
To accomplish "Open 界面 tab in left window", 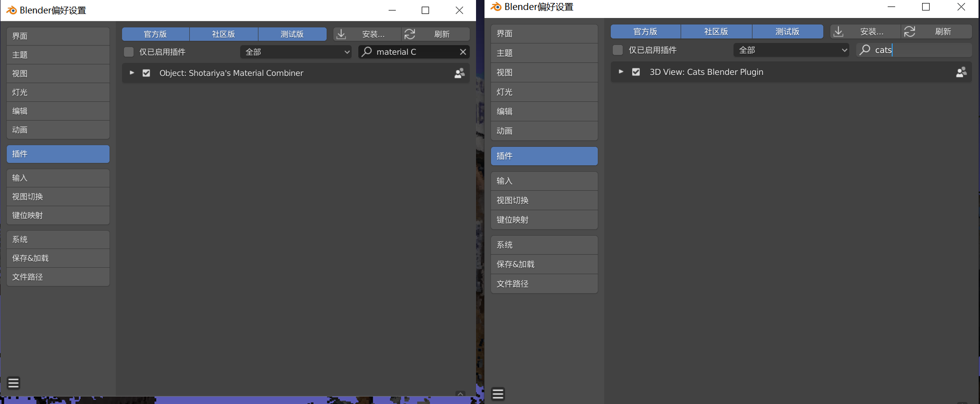I will pos(58,36).
